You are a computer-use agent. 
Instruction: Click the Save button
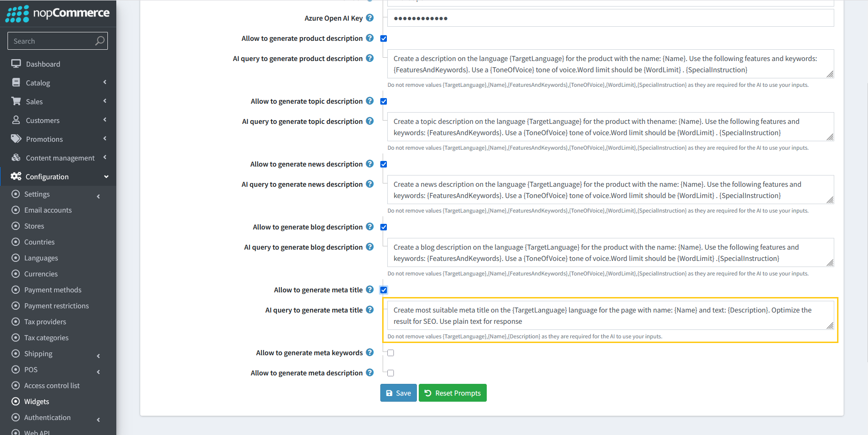coord(398,393)
